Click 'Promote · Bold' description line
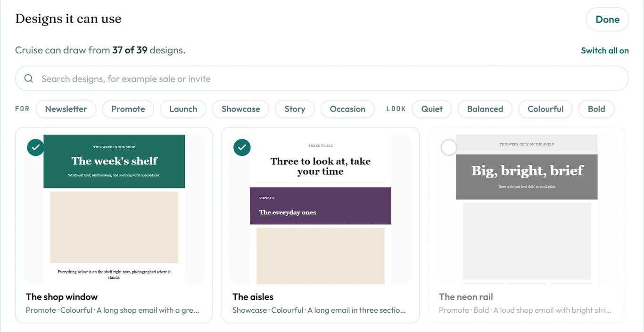 [525, 310]
